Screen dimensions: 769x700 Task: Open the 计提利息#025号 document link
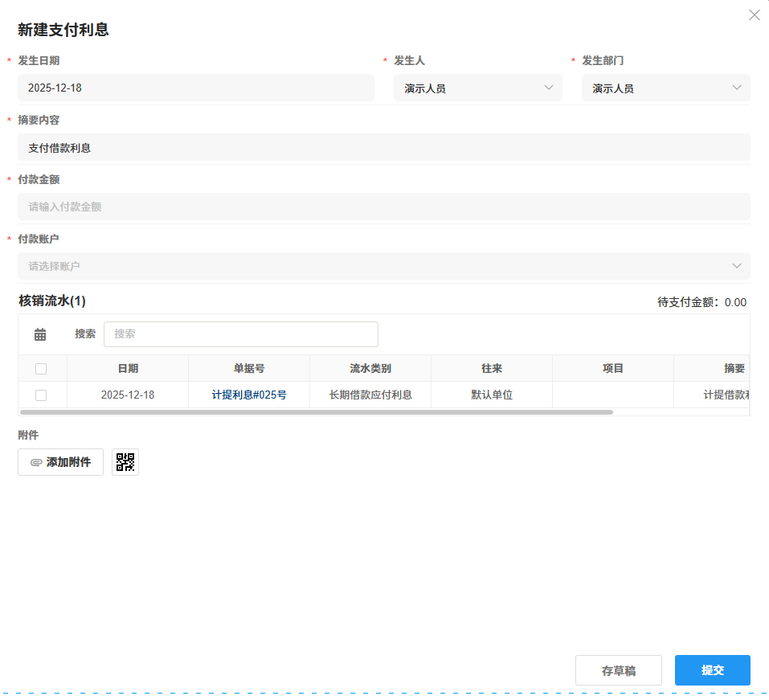point(248,395)
